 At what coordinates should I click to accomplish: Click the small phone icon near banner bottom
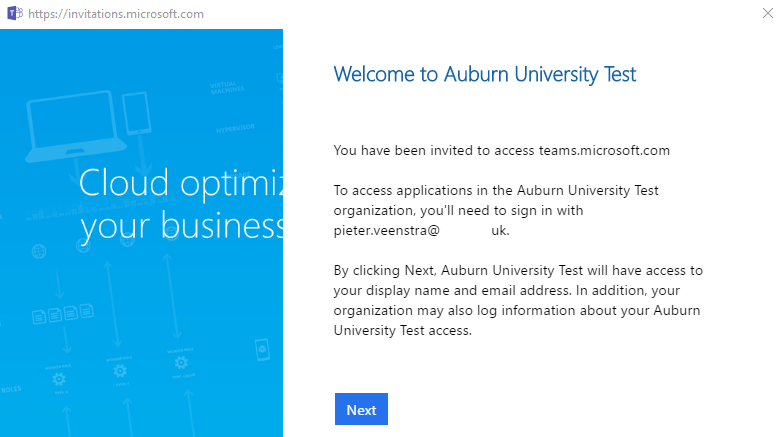click(262, 350)
